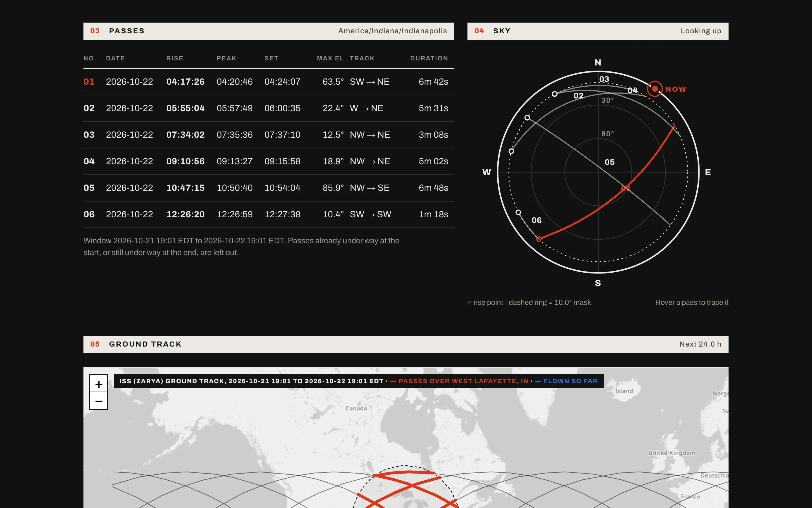The width and height of the screenshot is (812, 508).
Task: Click max elevation 85.9° cell
Action: 333,188
